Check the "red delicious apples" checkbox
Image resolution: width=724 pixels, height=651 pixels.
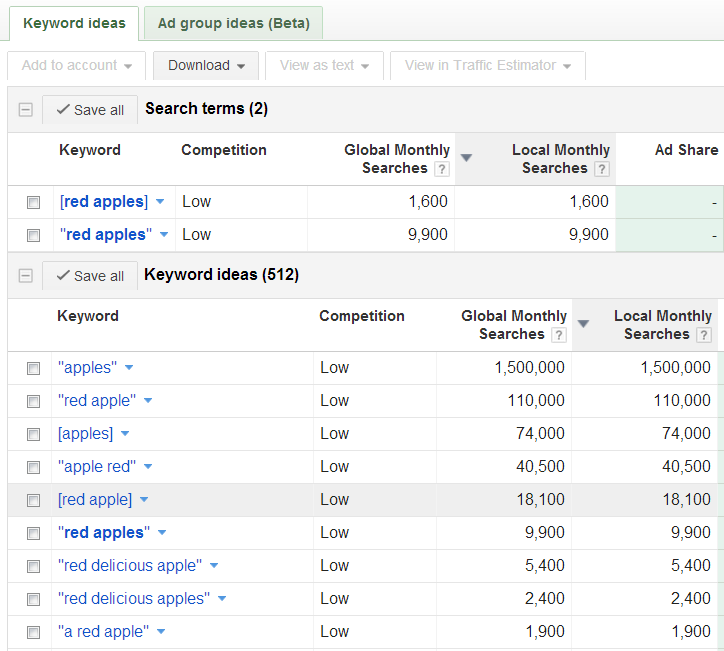33,599
